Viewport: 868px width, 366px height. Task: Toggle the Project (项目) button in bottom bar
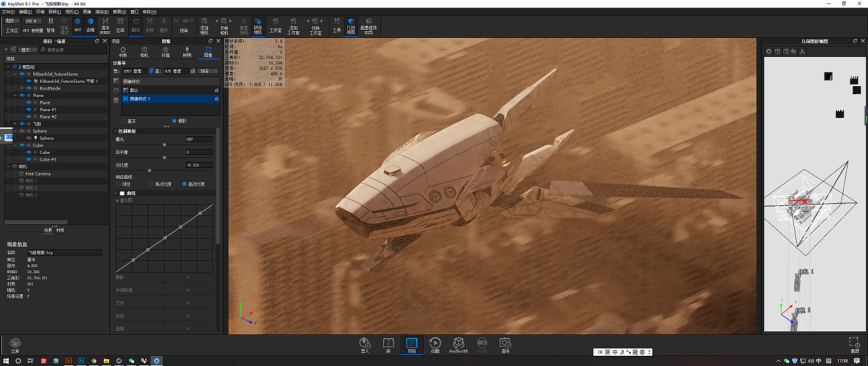(412, 346)
